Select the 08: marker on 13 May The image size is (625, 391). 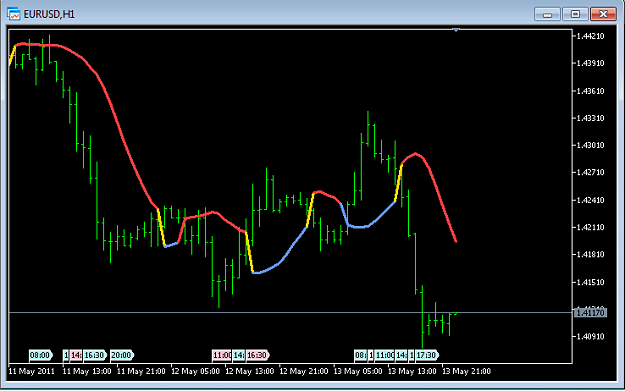click(361, 355)
